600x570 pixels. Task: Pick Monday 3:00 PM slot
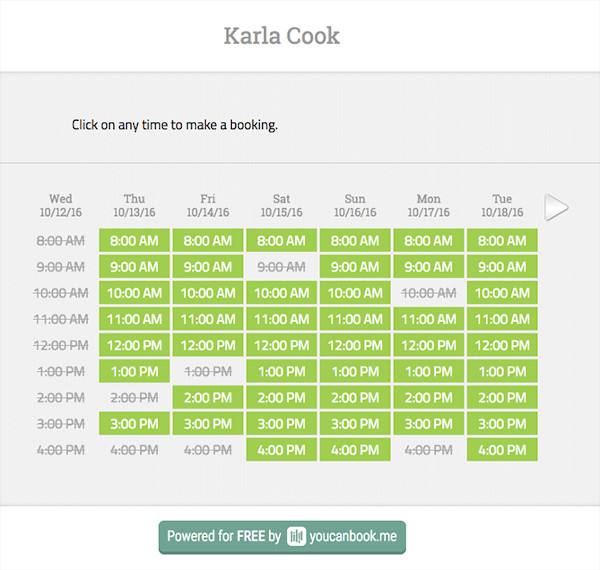[428, 423]
